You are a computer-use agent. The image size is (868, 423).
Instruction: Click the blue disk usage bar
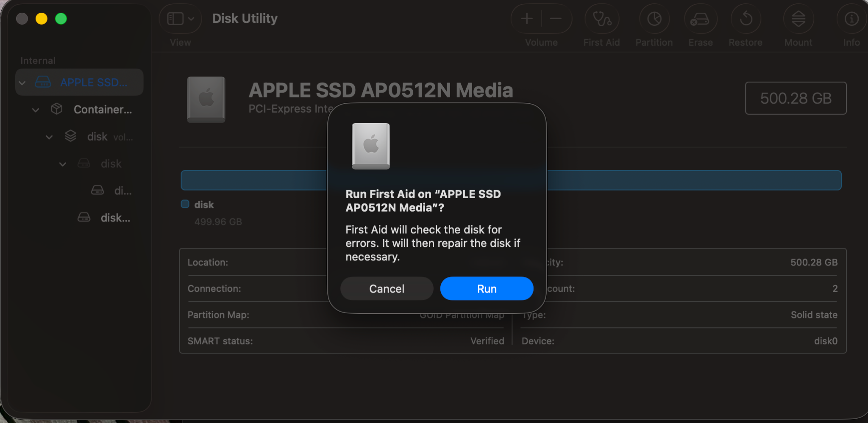[254, 180]
